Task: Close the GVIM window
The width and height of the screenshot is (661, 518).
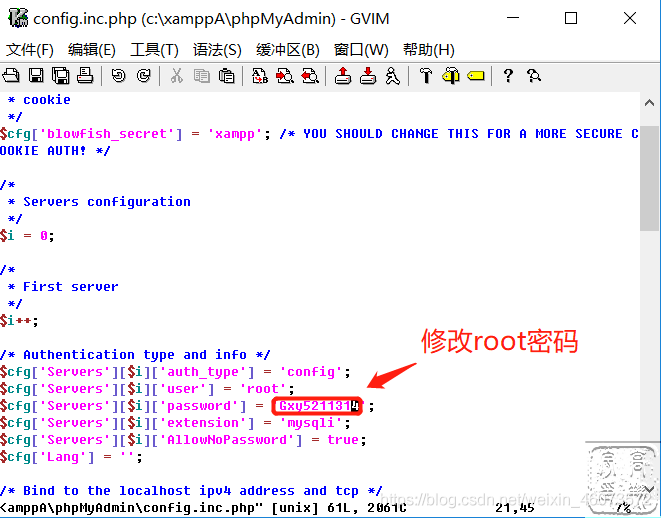Action: (x=630, y=18)
